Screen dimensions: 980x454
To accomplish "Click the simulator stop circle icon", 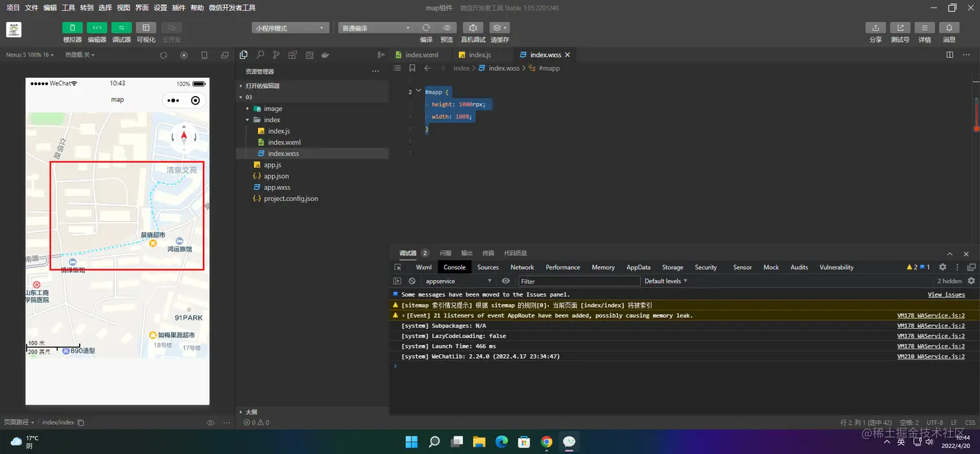I will [184, 55].
